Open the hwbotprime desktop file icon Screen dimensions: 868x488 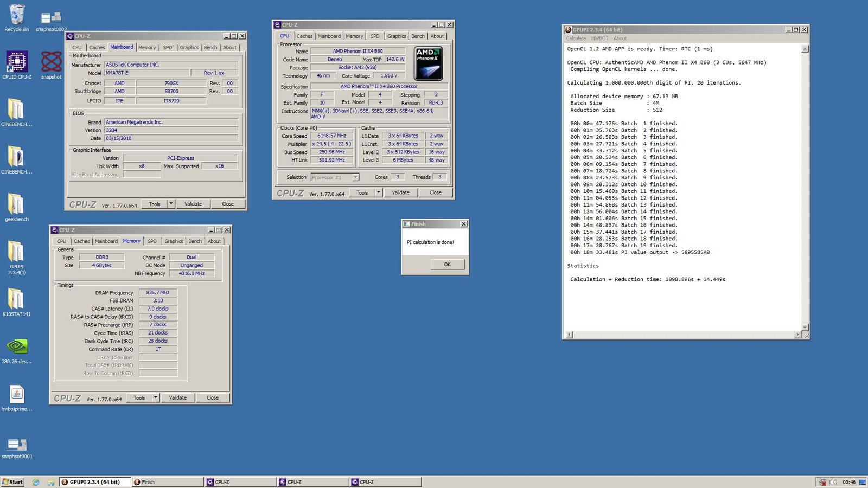pyautogui.click(x=16, y=394)
